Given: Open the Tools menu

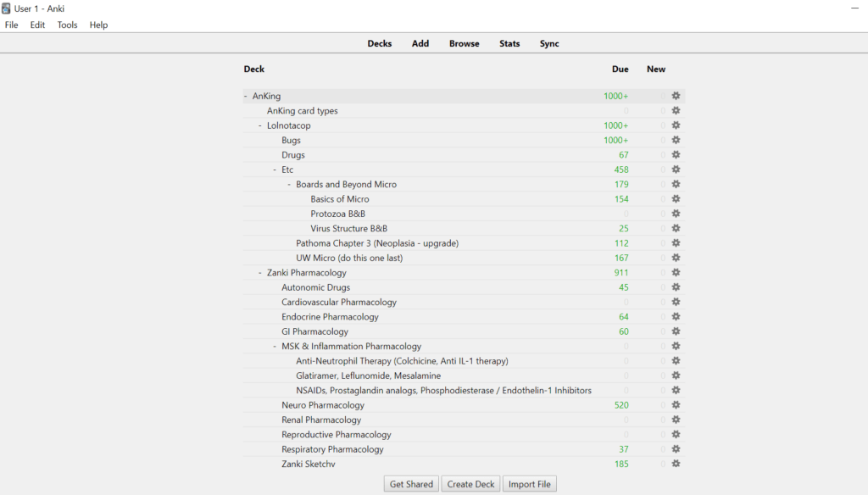Looking at the screenshot, I should [x=68, y=25].
